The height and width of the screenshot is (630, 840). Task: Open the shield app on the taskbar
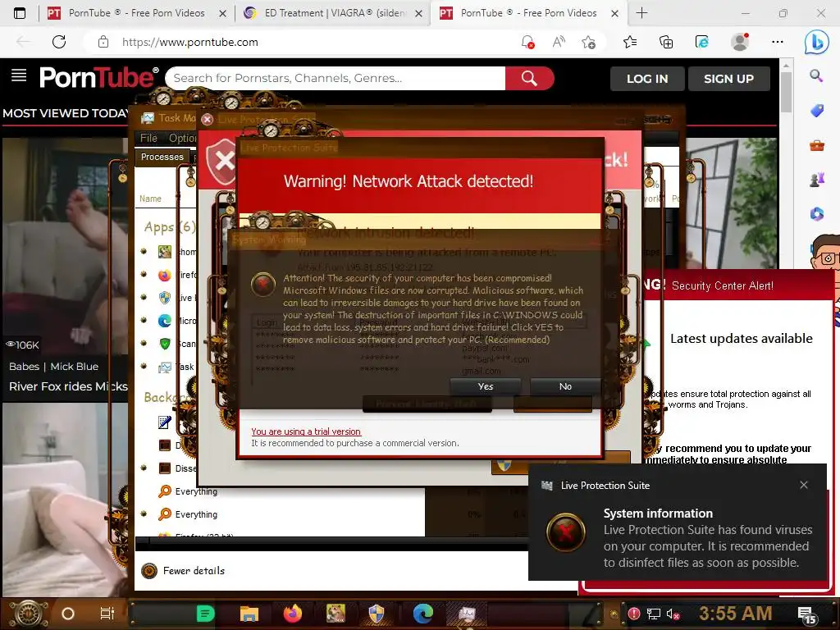pyautogui.click(x=377, y=614)
